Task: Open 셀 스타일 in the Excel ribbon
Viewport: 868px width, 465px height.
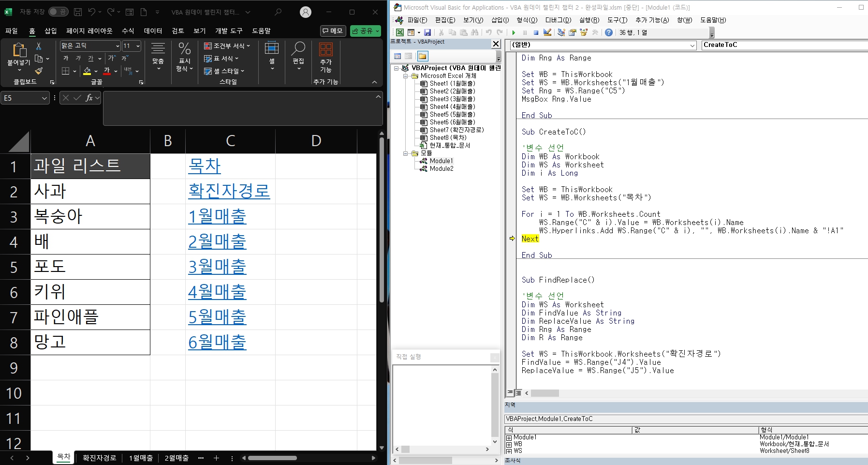Action: 226,71
